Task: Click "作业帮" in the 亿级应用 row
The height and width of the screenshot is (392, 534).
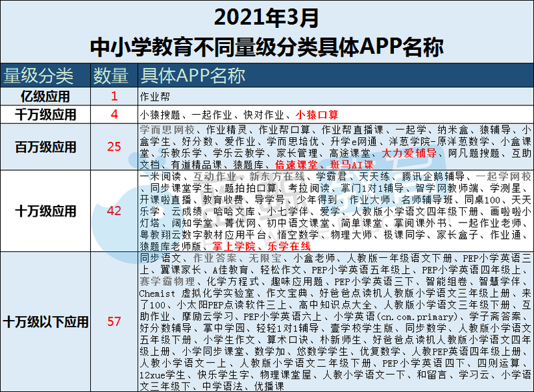Action: click(155, 97)
